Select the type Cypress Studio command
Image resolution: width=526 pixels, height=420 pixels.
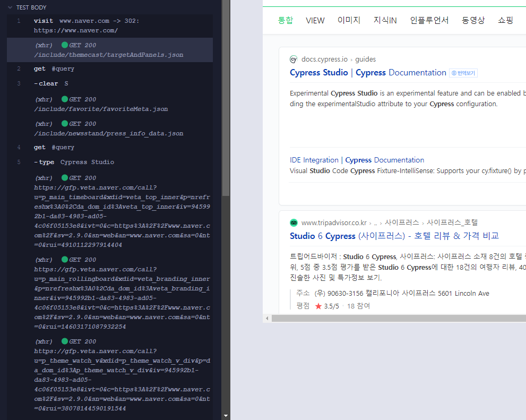coord(110,162)
